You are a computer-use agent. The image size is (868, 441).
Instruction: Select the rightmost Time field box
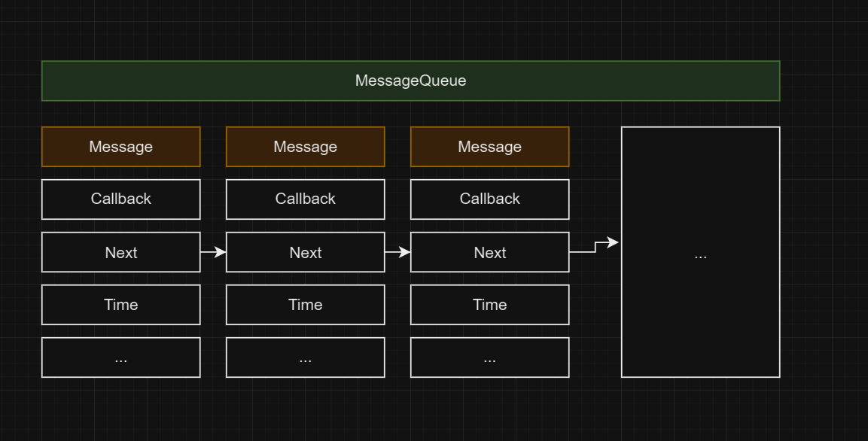coord(489,305)
